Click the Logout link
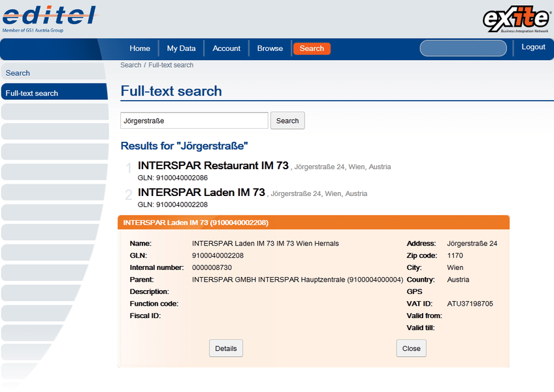Image resolution: width=554 pixels, height=392 pixels. click(x=533, y=47)
